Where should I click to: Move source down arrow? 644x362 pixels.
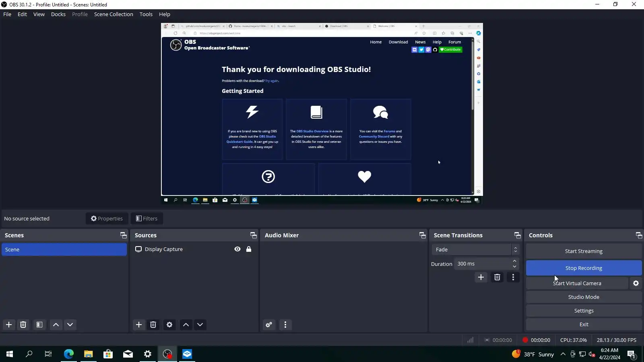pyautogui.click(x=200, y=325)
